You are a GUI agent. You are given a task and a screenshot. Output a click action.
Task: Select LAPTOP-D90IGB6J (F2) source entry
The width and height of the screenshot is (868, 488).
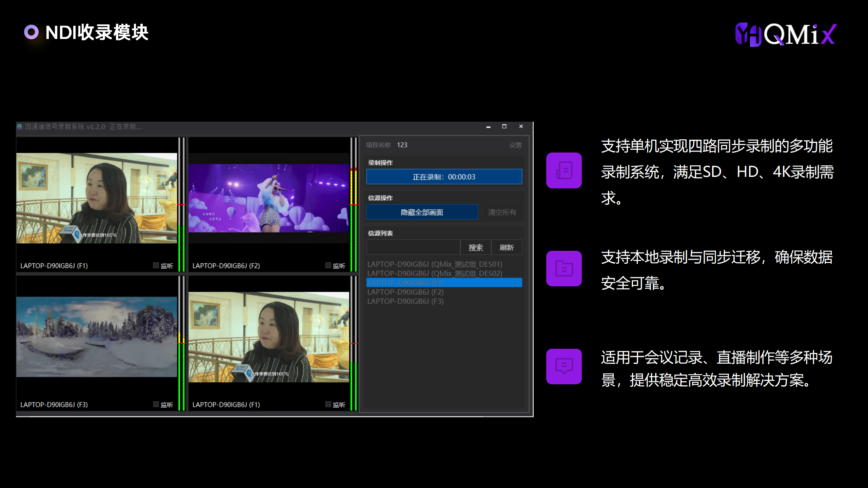[x=405, y=292]
